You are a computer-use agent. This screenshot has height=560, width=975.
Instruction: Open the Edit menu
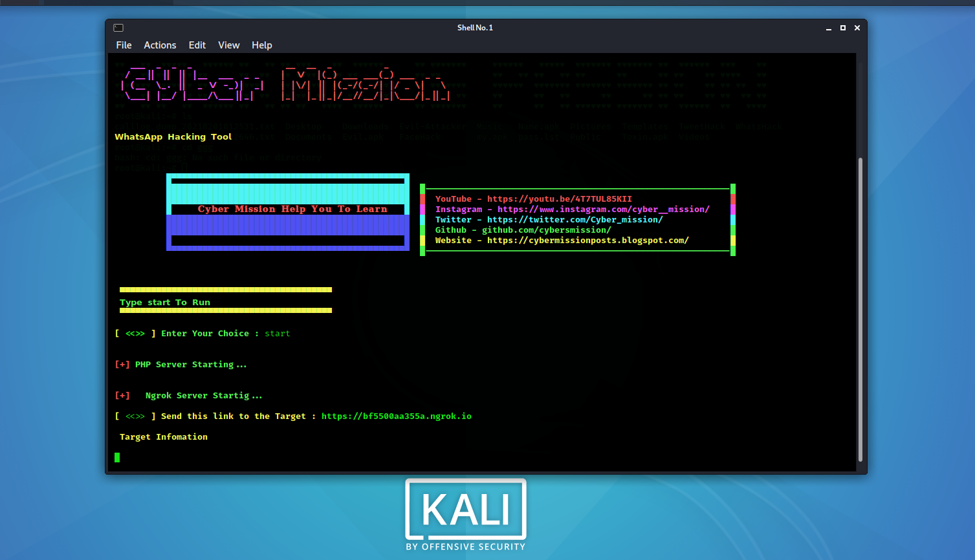197,45
